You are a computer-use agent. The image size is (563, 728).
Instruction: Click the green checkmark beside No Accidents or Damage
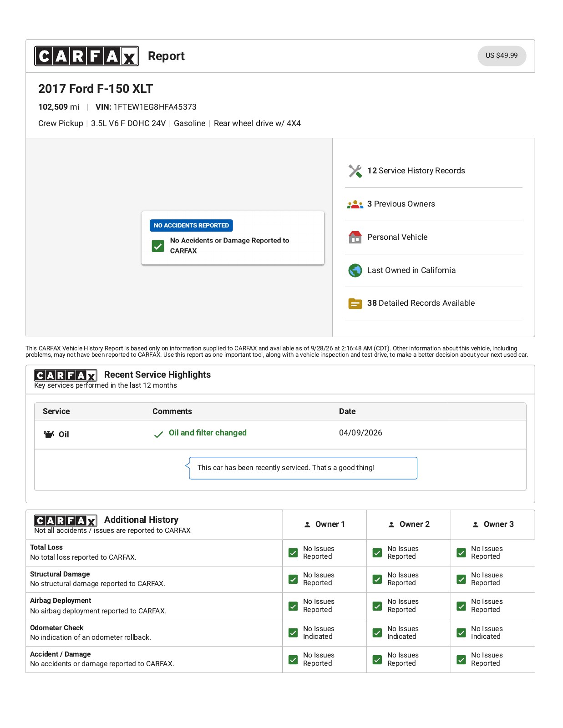point(158,246)
